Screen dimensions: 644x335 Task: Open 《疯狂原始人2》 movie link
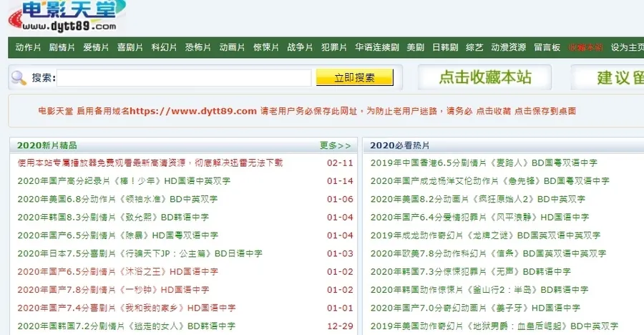click(478, 199)
